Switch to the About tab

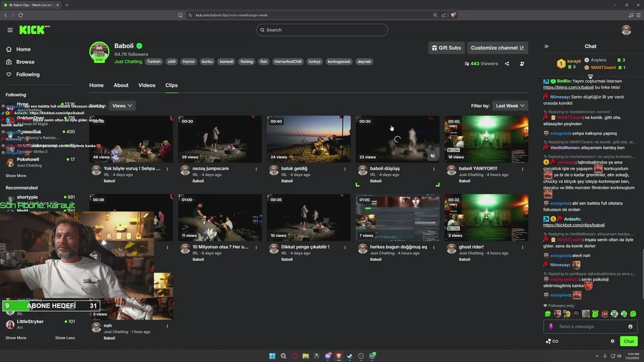(x=121, y=85)
